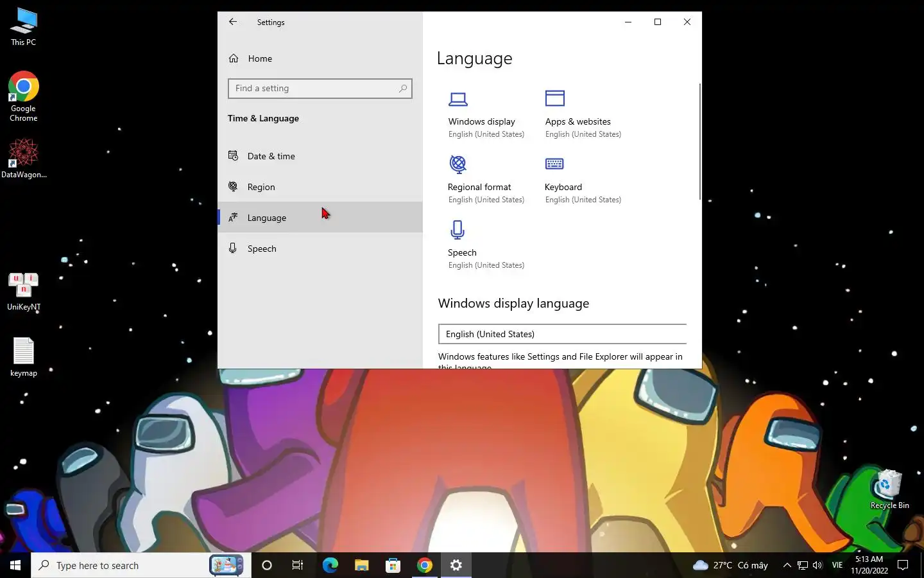
Task: Open the notification center icon
Action: point(903,565)
